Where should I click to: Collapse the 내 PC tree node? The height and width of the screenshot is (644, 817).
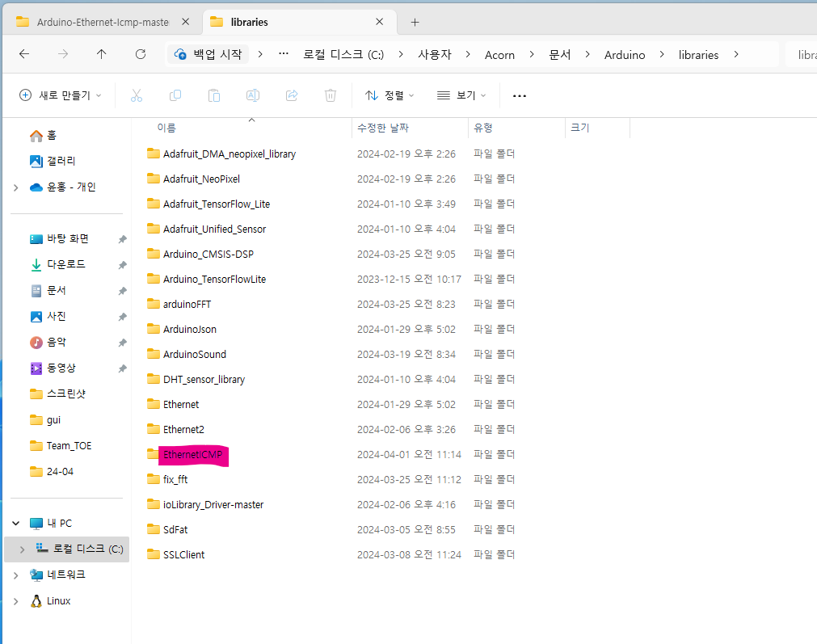point(15,523)
